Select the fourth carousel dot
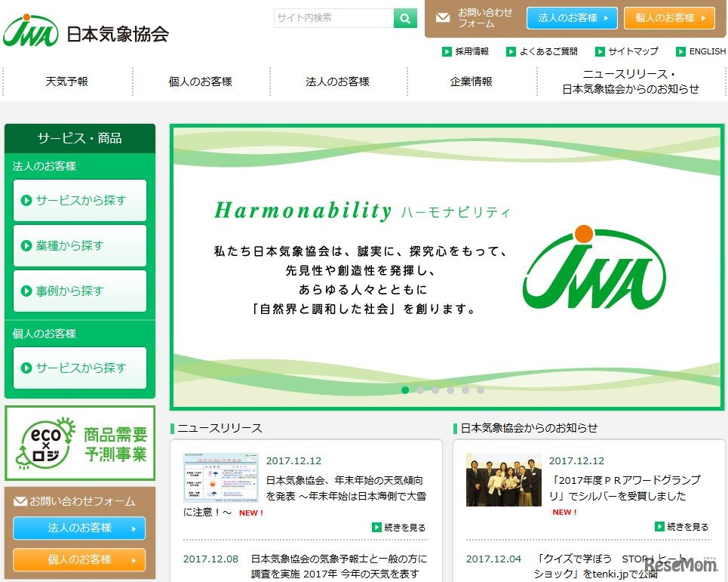 (x=450, y=390)
